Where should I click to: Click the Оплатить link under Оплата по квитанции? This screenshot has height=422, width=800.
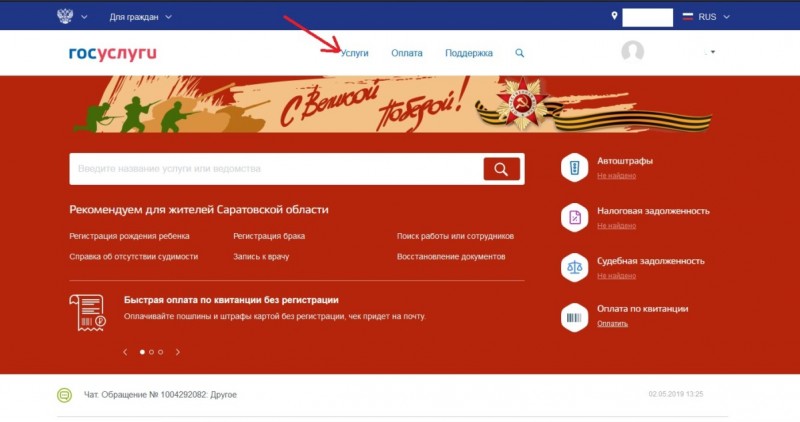pos(612,324)
